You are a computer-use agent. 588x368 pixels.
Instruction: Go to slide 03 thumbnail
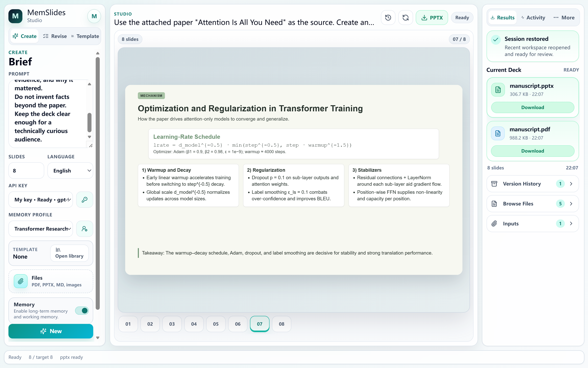tap(172, 324)
